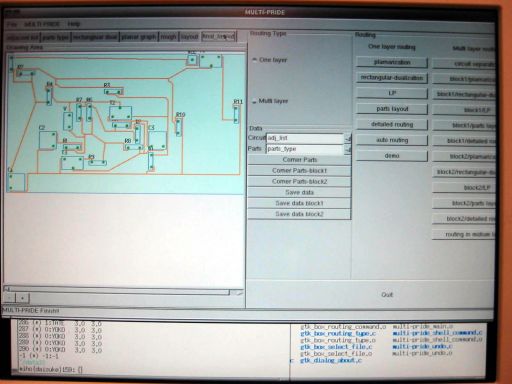Click the detailed routing button
The height and width of the screenshot is (384, 512).
coord(392,125)
